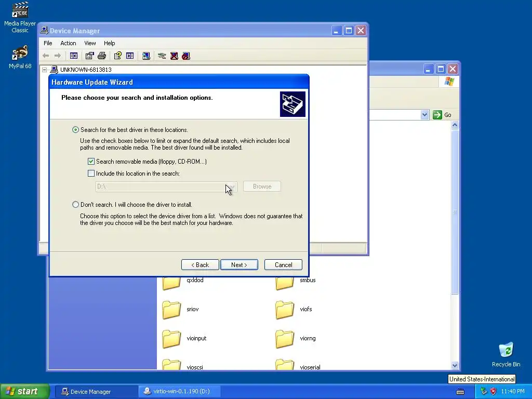532x399 pixels.
Task: Click the Update Driver toolbar icon
Action: 162,56
